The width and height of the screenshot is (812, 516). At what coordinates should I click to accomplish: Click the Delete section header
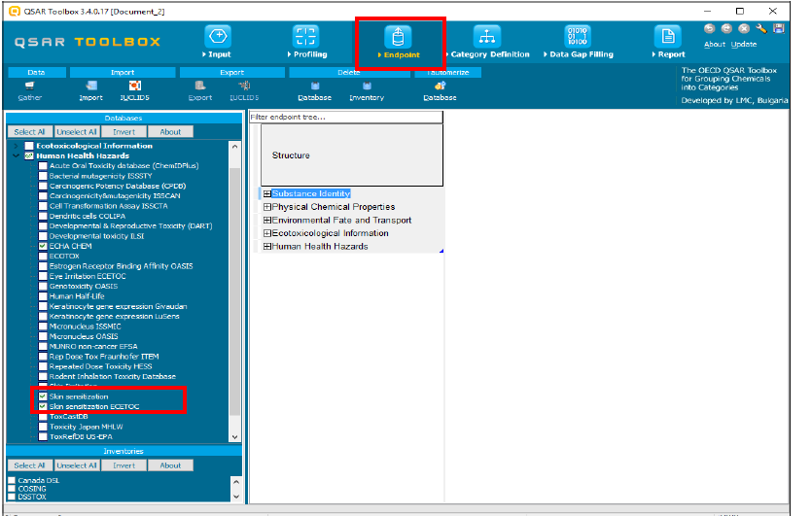tap(349, 73)
